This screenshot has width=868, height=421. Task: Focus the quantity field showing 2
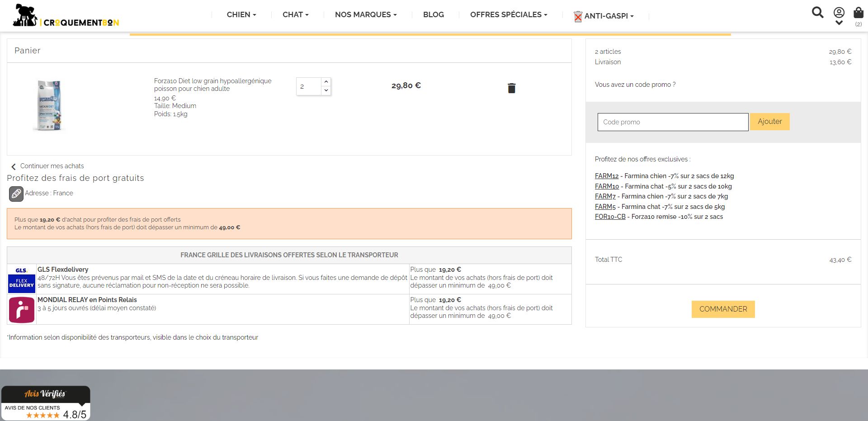309,86
